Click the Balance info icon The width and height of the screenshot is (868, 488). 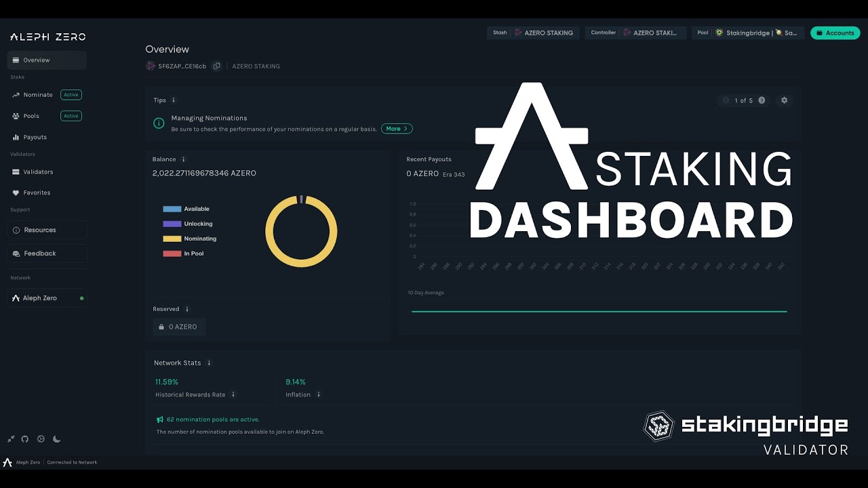(x=183, y=159)
